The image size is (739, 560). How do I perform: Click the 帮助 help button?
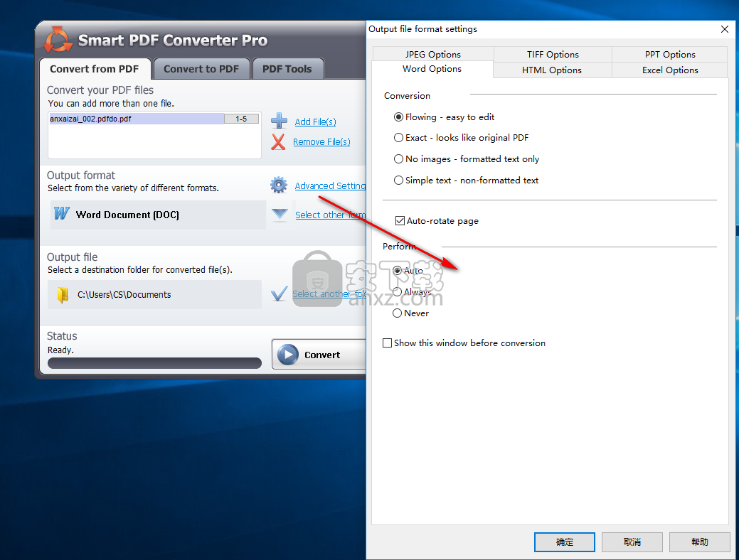699,542
